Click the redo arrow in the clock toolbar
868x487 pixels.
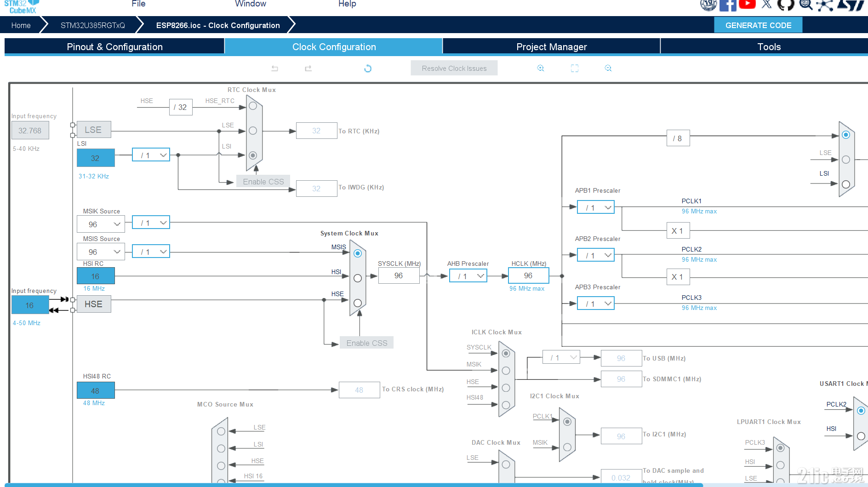click(308, 69)
